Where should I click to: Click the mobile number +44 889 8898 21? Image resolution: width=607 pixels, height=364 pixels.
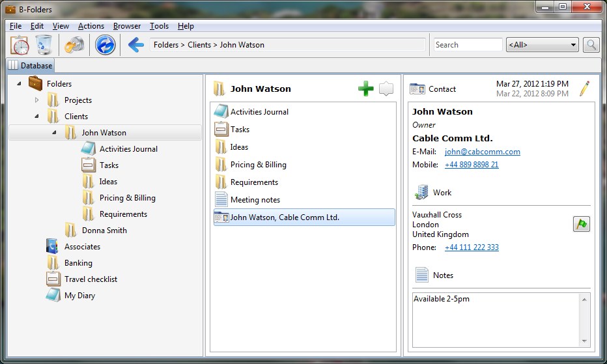pyautogui.click(x=472, y=165)
